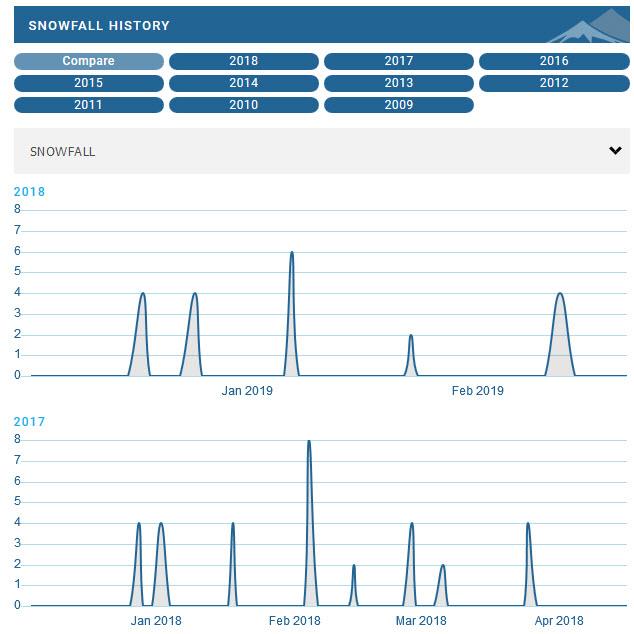Click the Snowfall History header title

(99, 25)
